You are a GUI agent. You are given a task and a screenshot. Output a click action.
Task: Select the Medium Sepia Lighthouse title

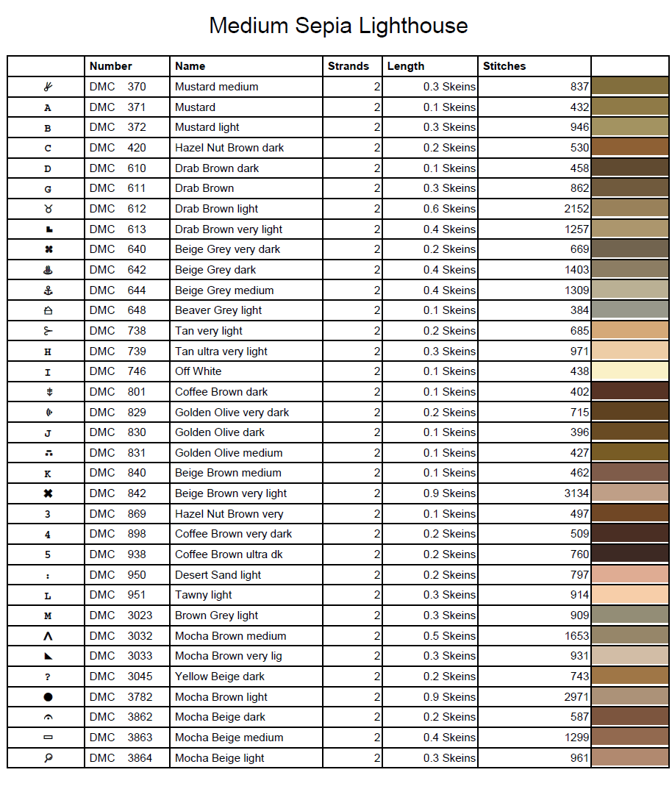pyautogui.click(x=338, y=26)
